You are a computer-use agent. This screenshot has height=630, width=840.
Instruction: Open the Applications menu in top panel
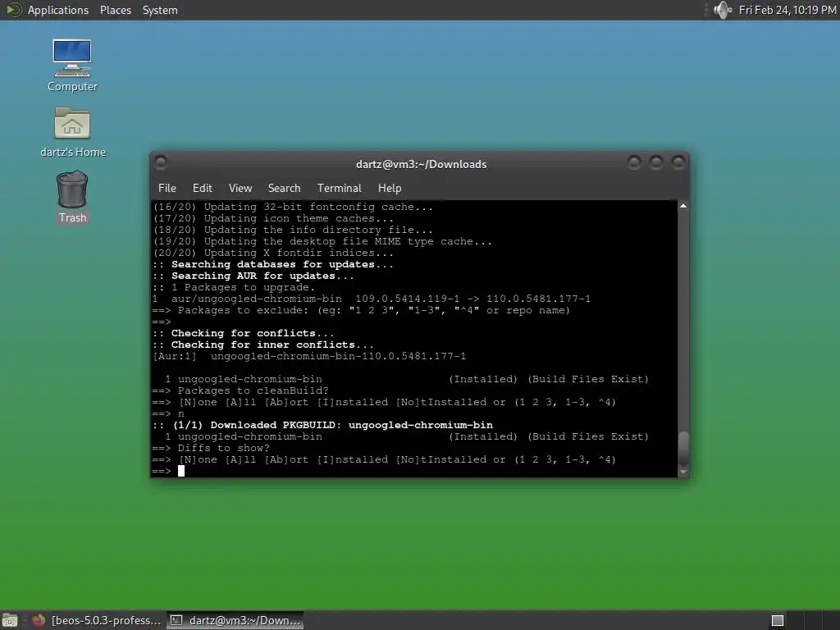click(x=58, y=10)
